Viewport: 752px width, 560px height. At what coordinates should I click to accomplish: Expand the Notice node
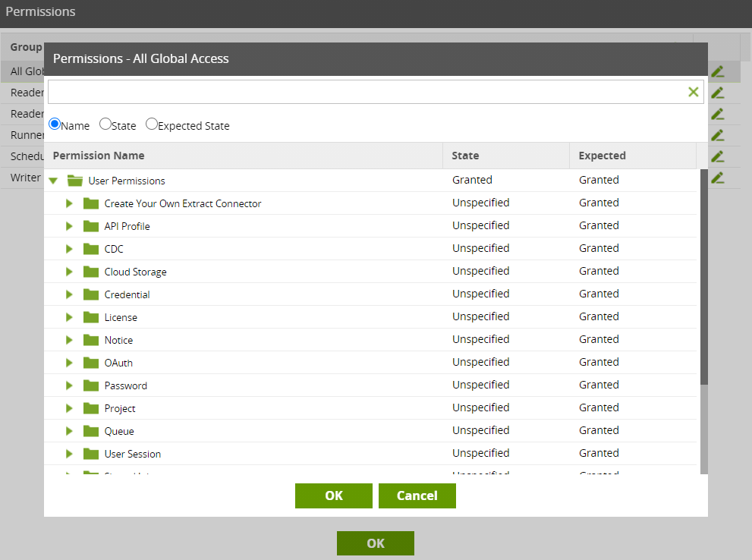point(69,340)
